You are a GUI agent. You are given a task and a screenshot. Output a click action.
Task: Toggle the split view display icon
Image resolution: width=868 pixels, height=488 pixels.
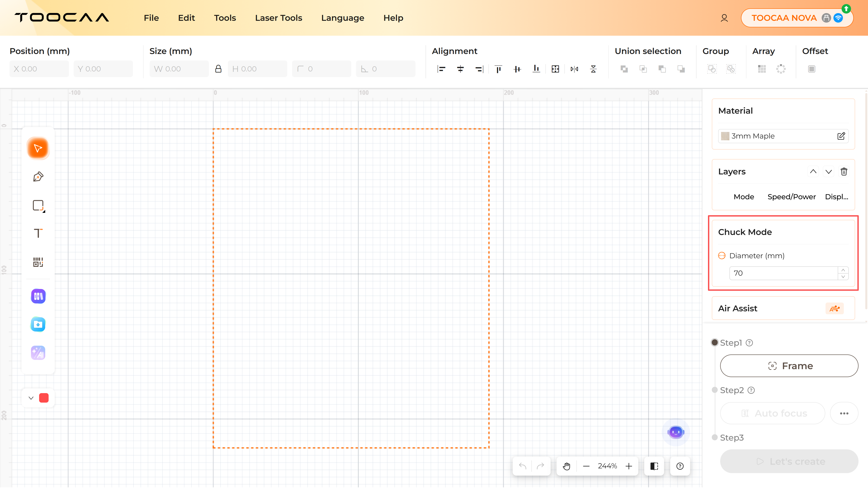coord(654,466)
